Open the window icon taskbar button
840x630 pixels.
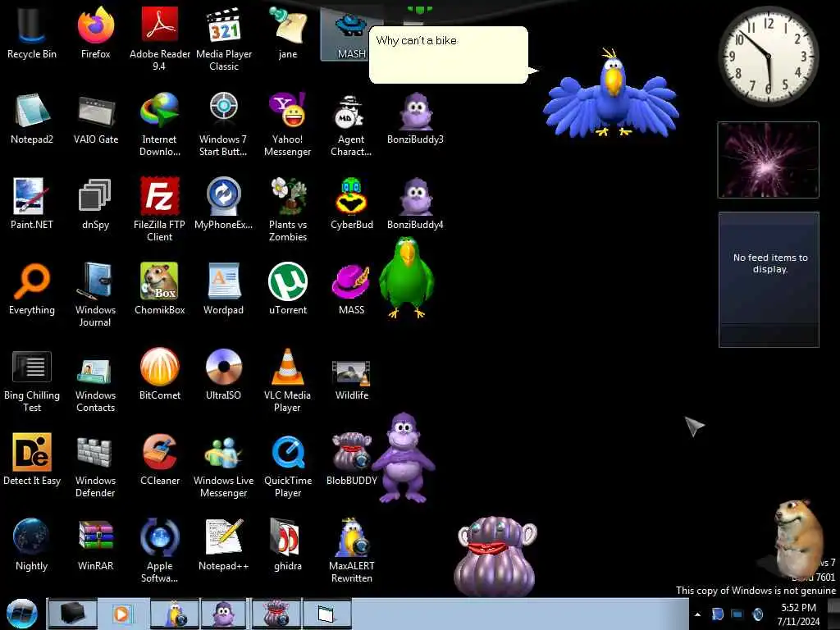click(x=326, y=614)
